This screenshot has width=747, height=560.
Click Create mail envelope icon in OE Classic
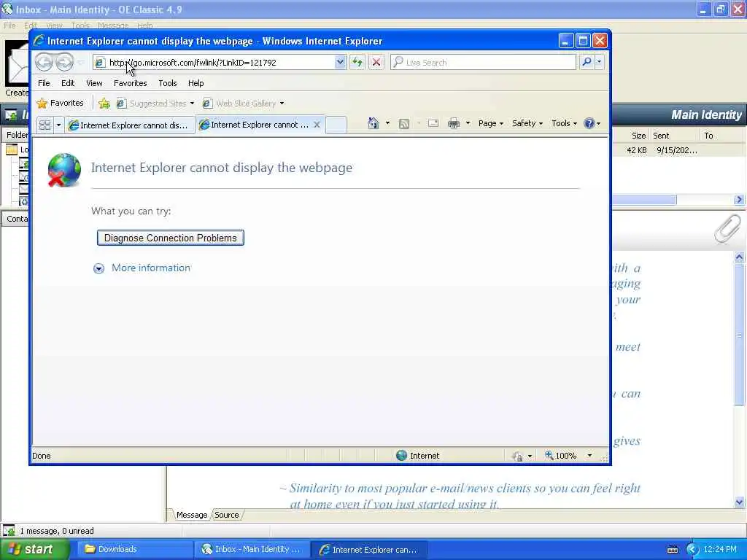[x=17, y=64]
